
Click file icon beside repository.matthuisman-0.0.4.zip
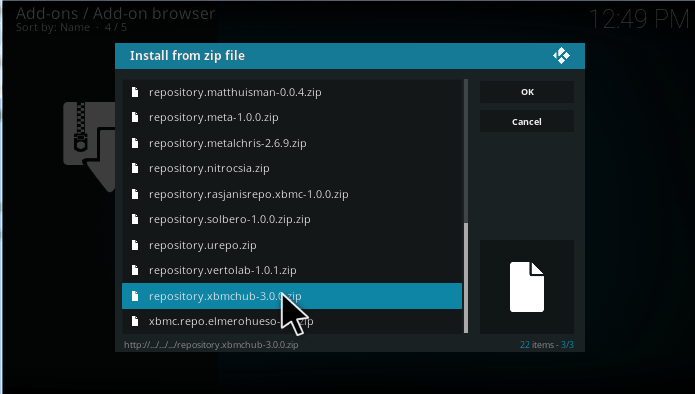coord(135,92)
